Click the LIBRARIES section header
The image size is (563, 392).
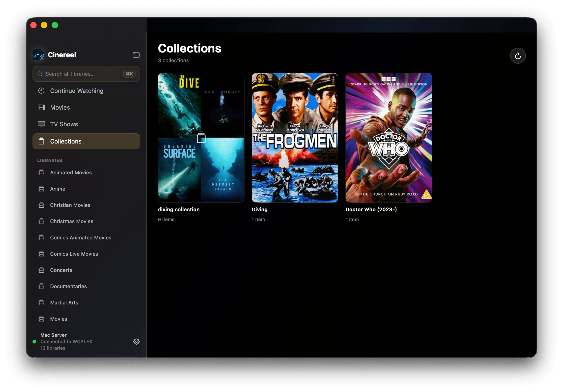pos(50,160)
